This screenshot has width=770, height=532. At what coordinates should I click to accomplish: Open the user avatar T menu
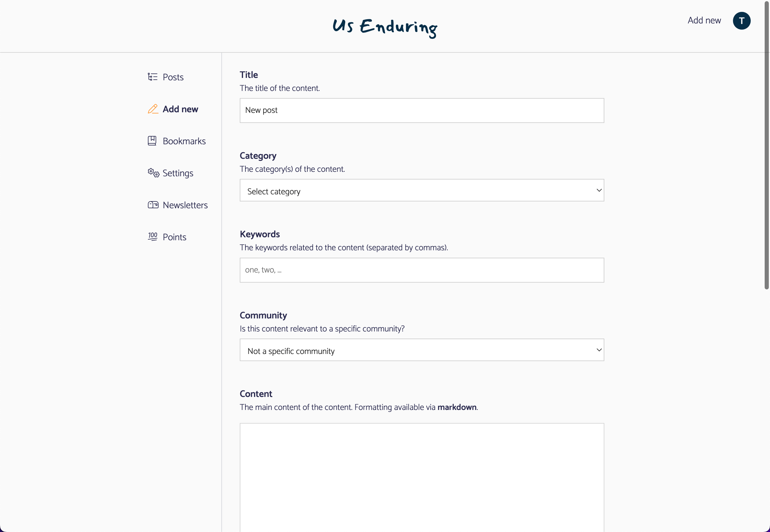pyautogui.click(x=741, y=21)
